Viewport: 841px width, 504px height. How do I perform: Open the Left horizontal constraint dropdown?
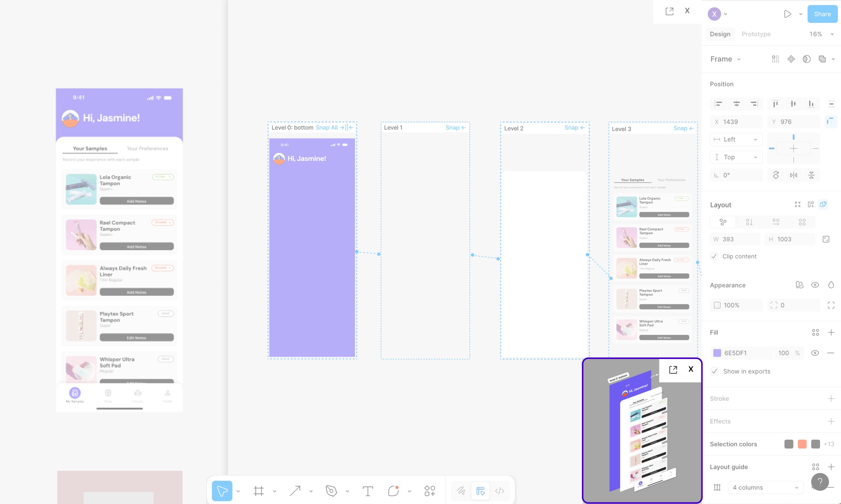click(736, 139)
